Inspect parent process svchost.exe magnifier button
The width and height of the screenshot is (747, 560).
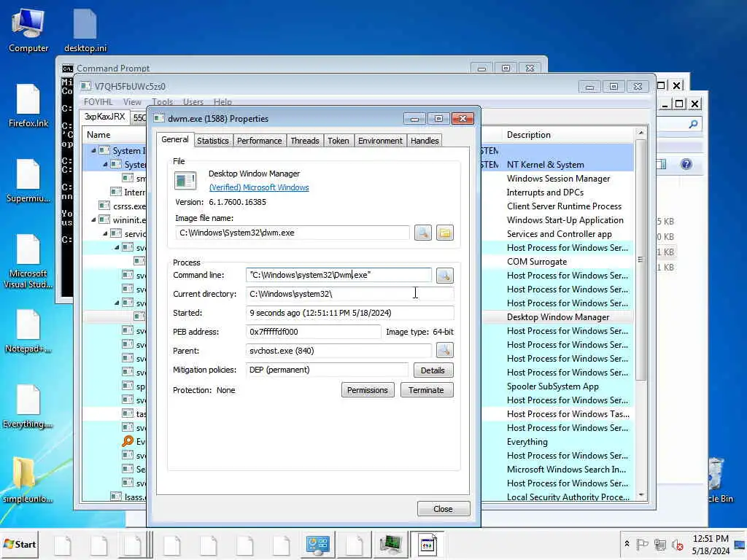(444, 351)
